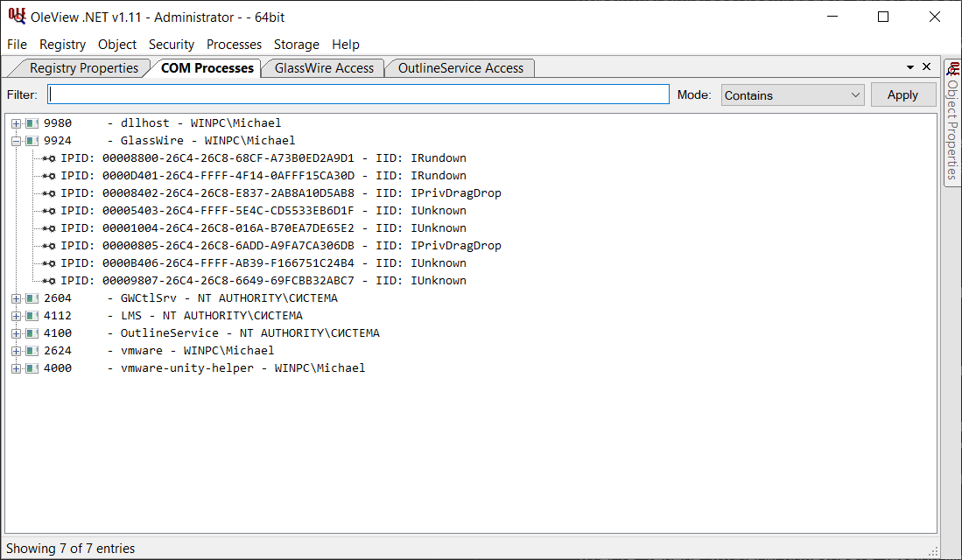Open the tab list dropdown arrow

[x=909, y=66]
